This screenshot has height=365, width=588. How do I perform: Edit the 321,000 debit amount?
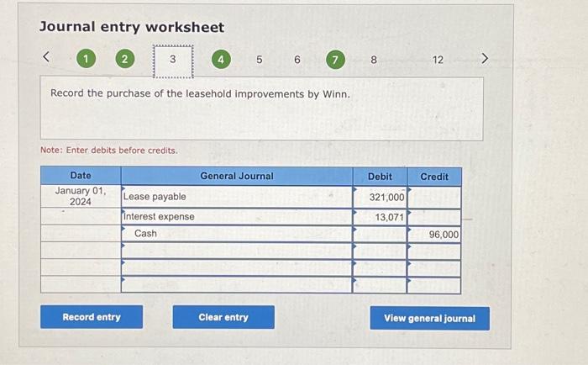pos(380,197)
